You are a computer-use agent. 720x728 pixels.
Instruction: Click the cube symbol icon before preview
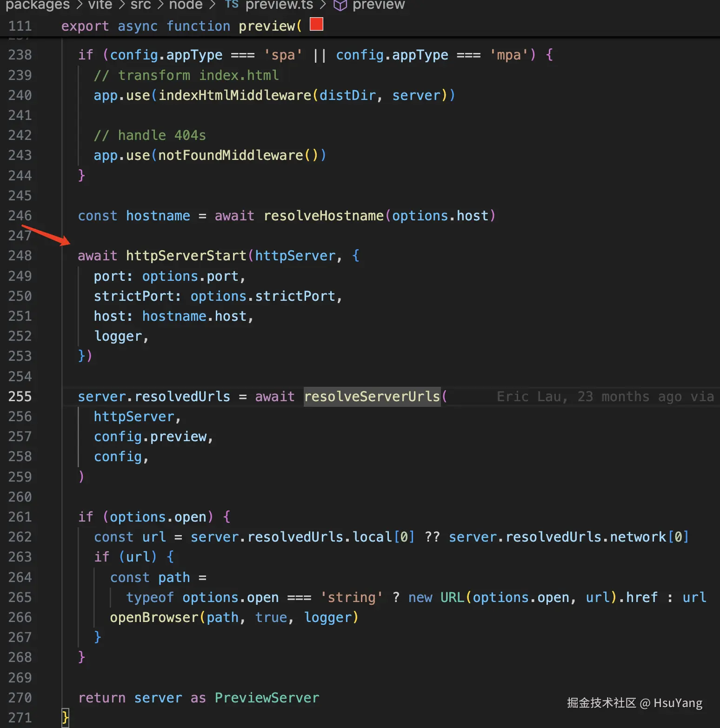click(x=340, y=5)
